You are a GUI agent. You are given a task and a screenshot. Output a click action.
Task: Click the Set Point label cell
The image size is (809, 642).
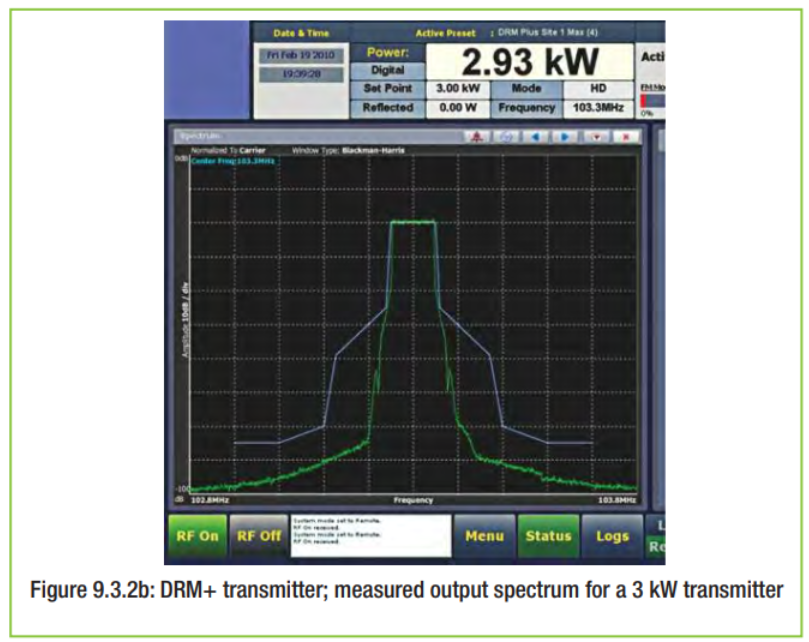[387, 88]
